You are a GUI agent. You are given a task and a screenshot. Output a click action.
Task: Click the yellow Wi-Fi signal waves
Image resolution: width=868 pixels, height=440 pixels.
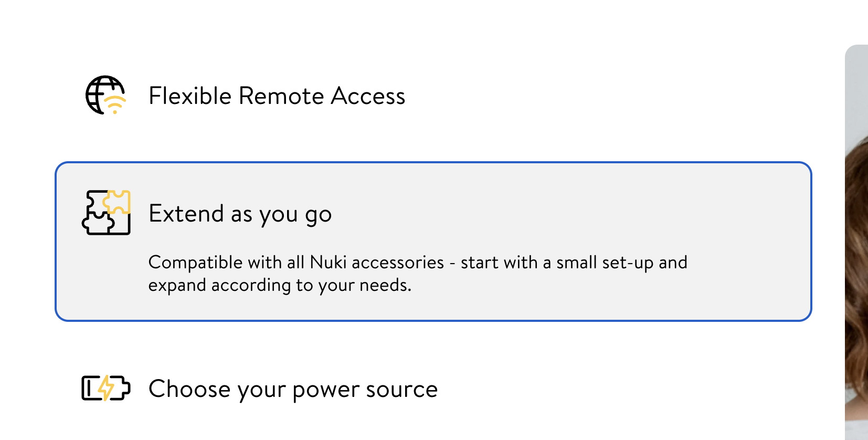click(115, 103)
